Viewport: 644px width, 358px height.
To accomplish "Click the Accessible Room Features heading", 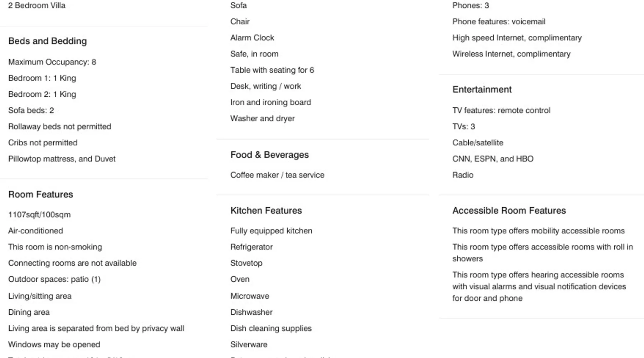I will (x=509, y=211).
